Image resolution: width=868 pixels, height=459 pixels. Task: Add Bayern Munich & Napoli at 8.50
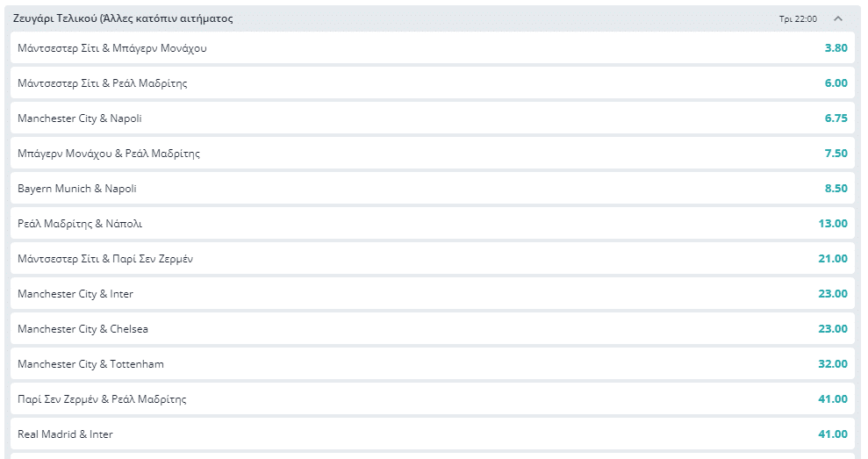[x=836, y=189]
